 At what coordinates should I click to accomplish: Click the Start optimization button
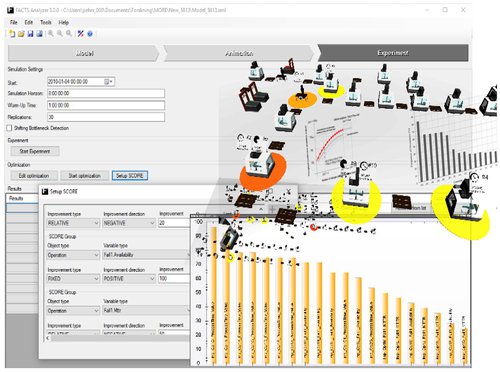click(x=84, y=176)
